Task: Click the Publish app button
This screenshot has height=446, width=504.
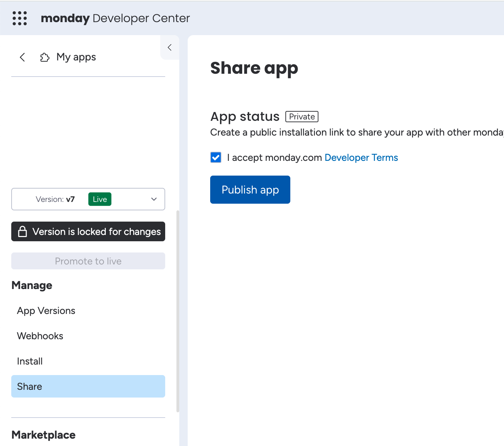Action: coord(250,190)
